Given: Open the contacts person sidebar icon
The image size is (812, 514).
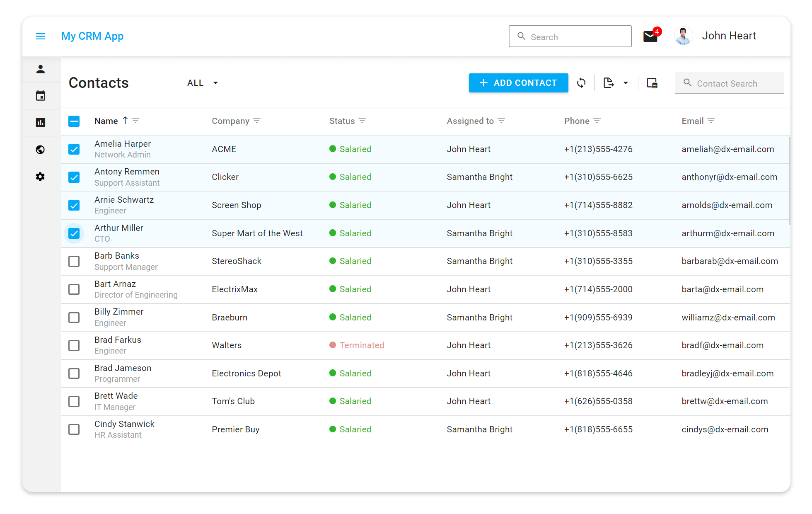Looking at the screenshot, I should (40, 69).
